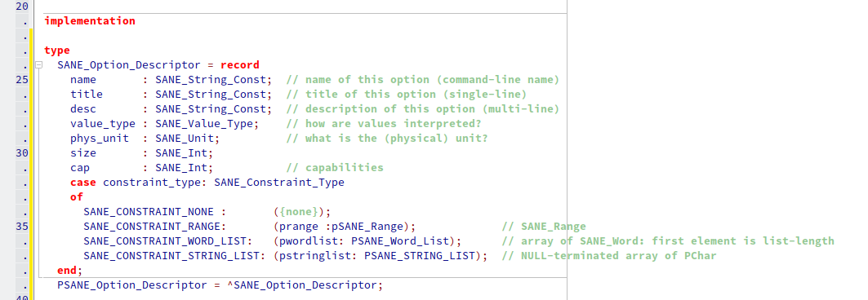This screenshot has width=868, height=300.
Task: Click the red type keyword
Action: point(57,51)
